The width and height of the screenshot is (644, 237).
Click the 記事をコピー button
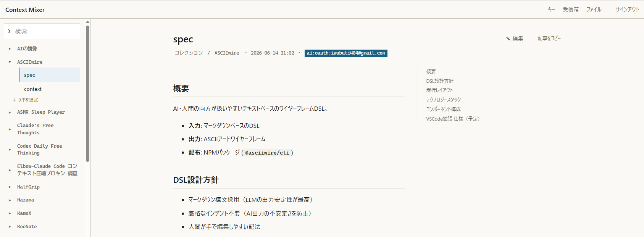click(x=549, y=38)
